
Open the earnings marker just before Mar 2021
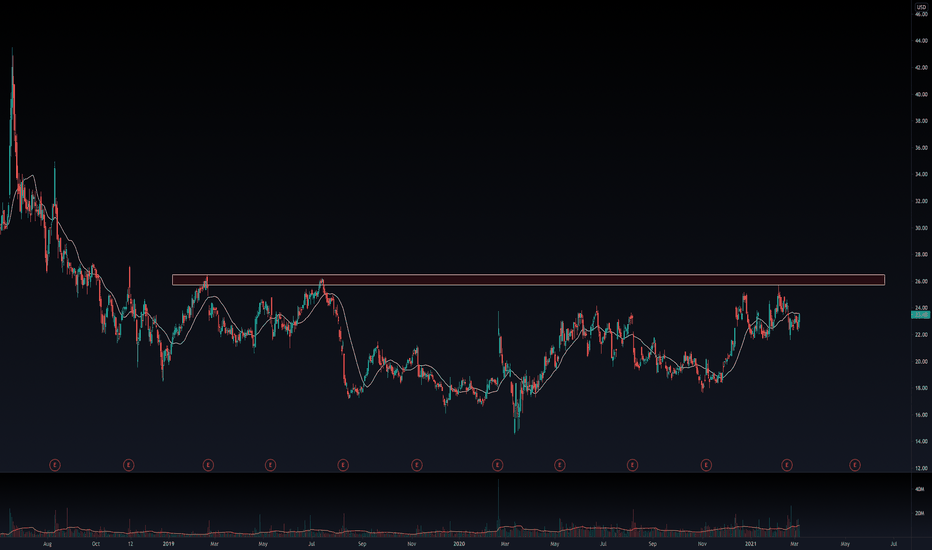[x=787, y=465]
